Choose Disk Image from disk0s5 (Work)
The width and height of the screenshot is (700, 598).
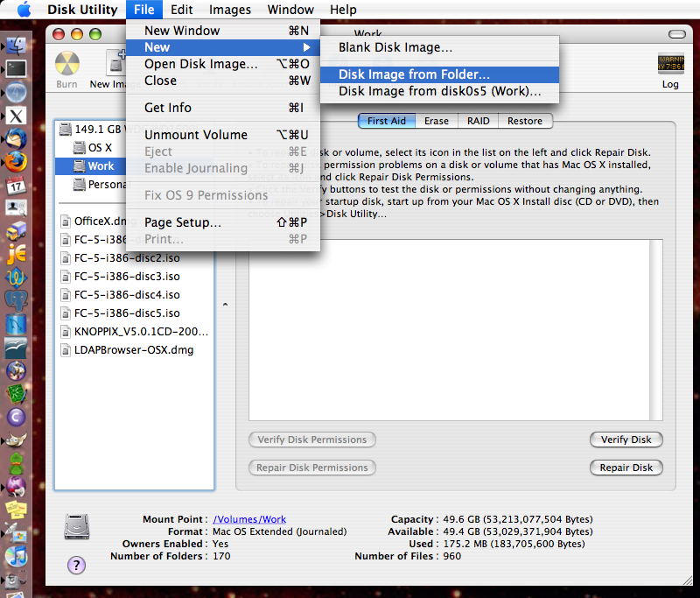tap(440, 92)
